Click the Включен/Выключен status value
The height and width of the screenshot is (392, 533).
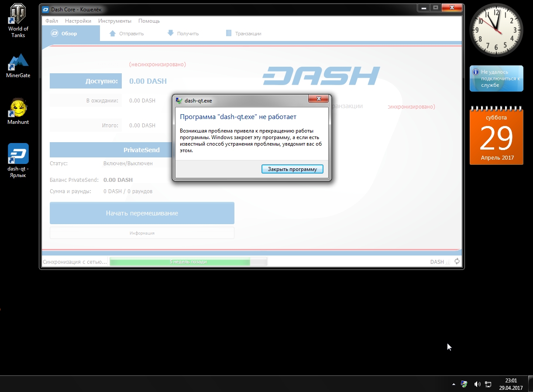point(128,164)
